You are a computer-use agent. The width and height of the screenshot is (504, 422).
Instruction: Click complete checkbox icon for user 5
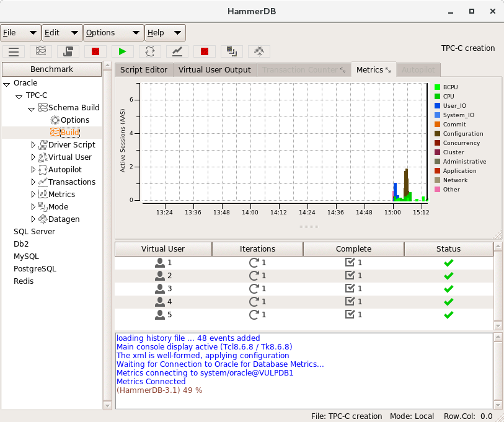(x=350, y=314)
